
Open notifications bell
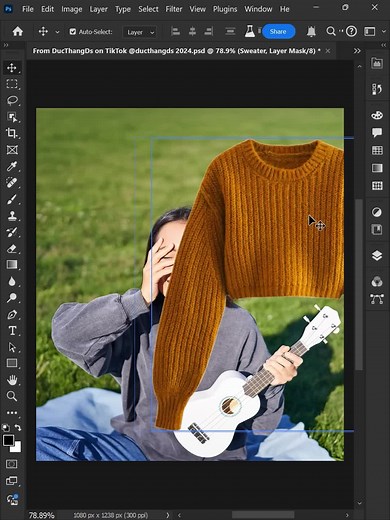tap(311, 32)
